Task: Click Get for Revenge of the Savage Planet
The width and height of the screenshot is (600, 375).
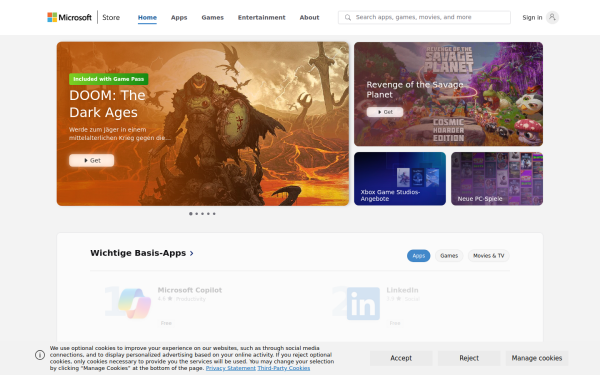Action: (385, 112)
